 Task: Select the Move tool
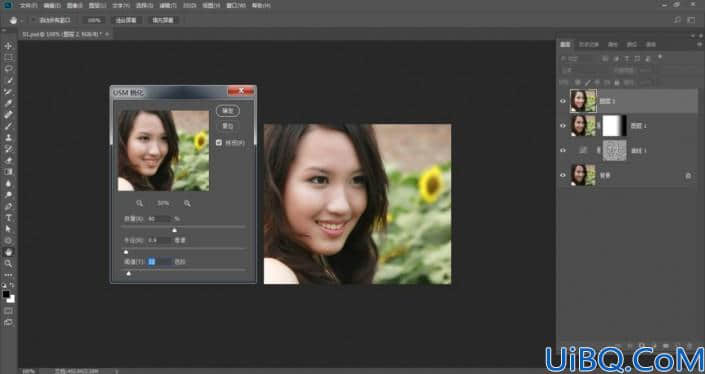tap(8, 46)
